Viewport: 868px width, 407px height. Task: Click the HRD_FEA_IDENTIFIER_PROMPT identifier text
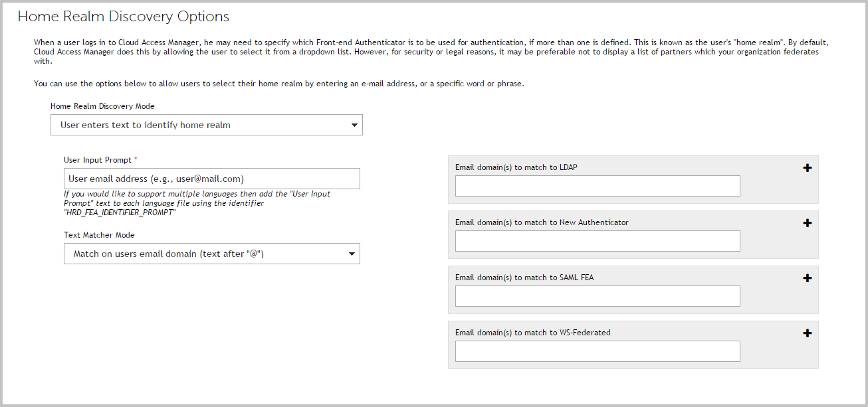(x=120, y=212)
